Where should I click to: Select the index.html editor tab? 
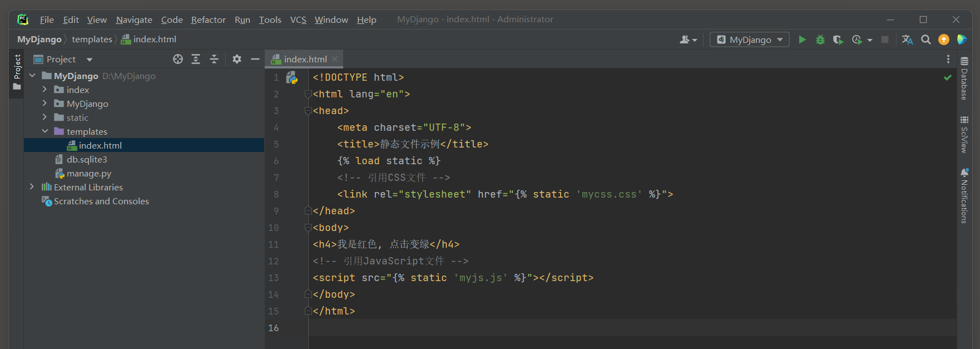tap(304, 59)
